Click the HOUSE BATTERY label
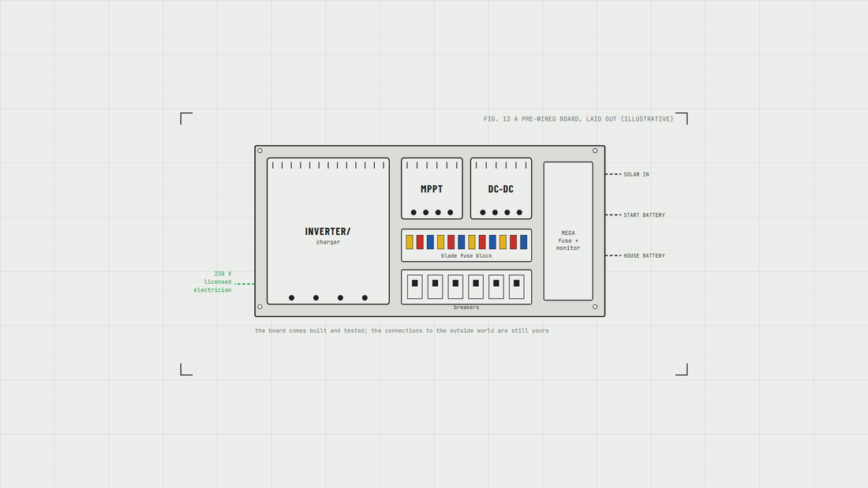The image size is (868, 488). point(644,255)
